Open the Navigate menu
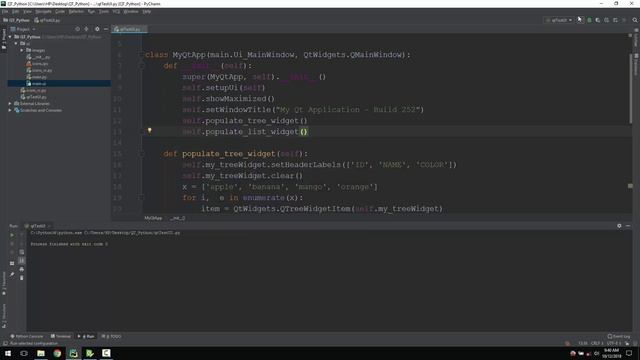The width and height of the screenshot is (640, 360). click(43, 11)
